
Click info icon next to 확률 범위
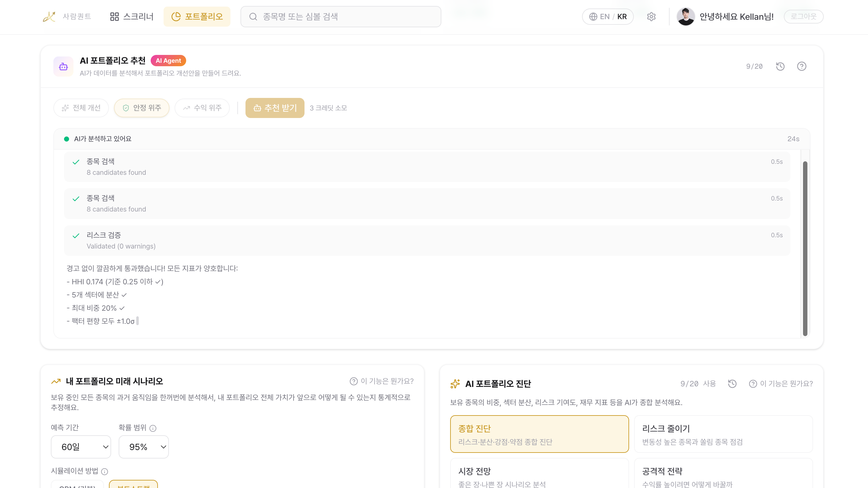153,428
